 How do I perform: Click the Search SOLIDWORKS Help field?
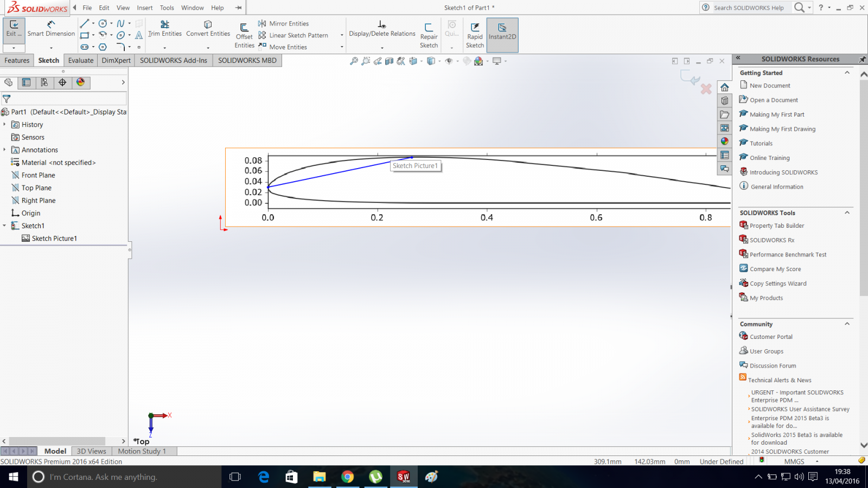tap(749, 8)
